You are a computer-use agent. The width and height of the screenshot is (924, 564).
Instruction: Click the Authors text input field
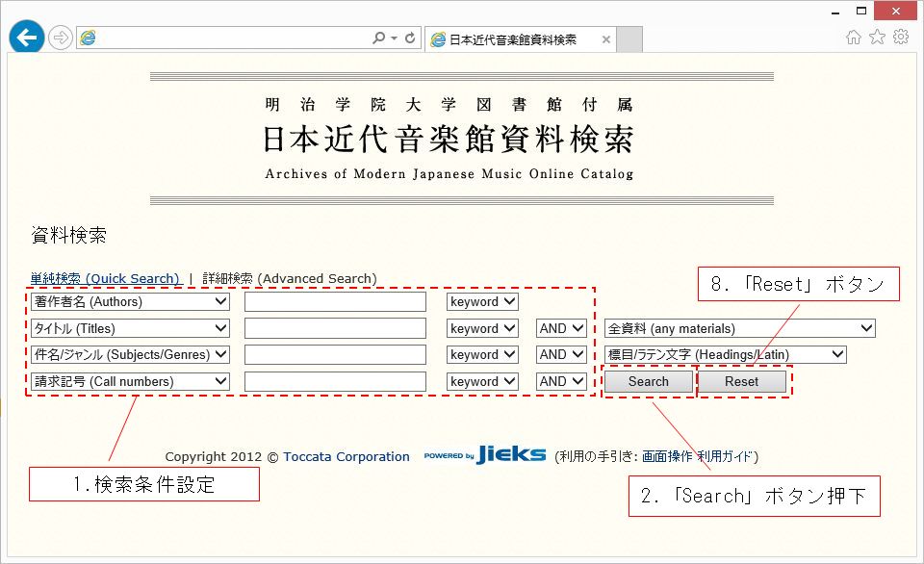tap(335, 302)
